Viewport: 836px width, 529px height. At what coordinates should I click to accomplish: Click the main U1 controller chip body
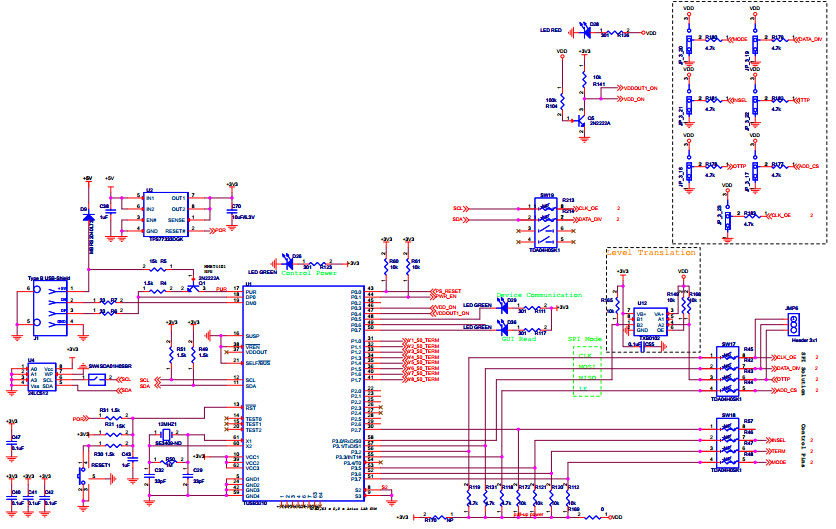[298, 392]
